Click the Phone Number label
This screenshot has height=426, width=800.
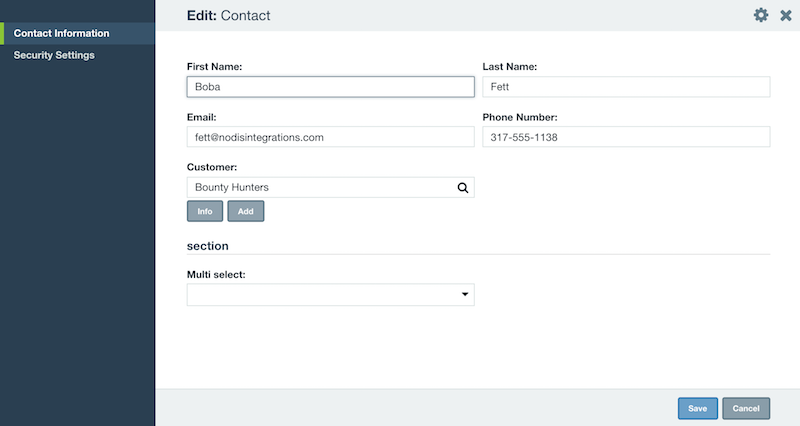pyautogui.click(x=520, y=117)
